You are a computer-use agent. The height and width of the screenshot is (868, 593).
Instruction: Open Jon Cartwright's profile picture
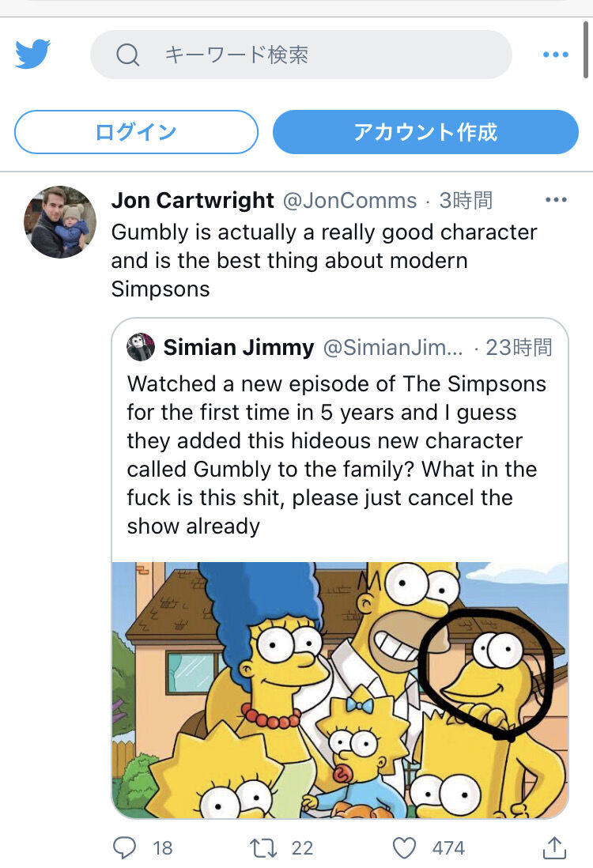(60, 222)
